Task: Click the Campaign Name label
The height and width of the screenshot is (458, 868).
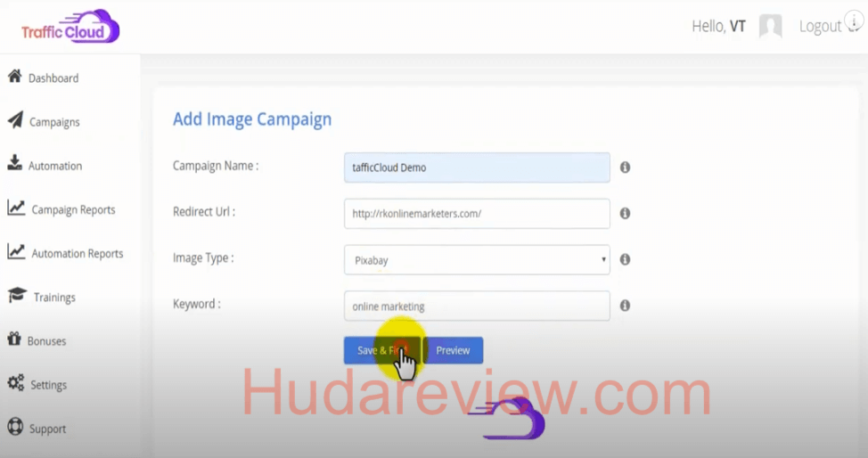Action: tap(216, 166)
